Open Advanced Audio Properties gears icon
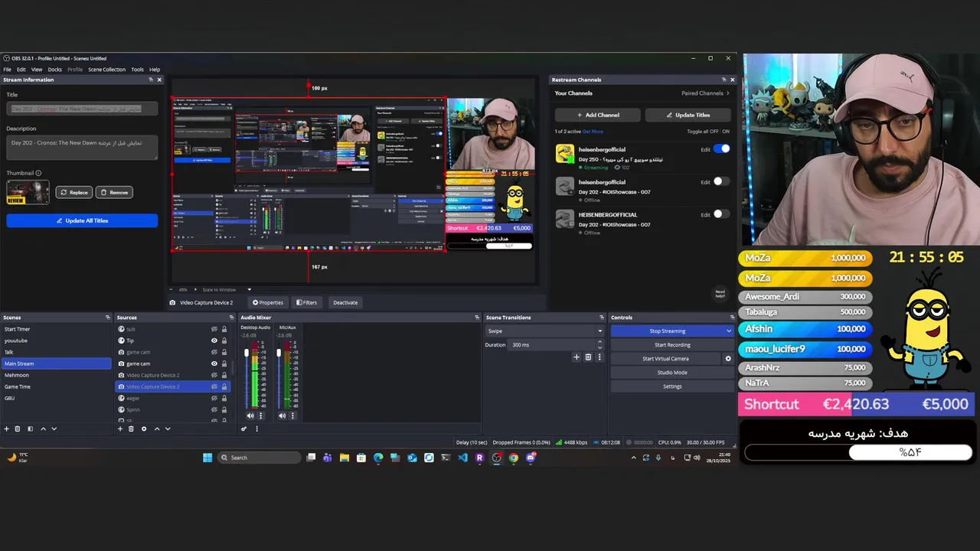The image size is (980, 551). [x=244, y=429]
